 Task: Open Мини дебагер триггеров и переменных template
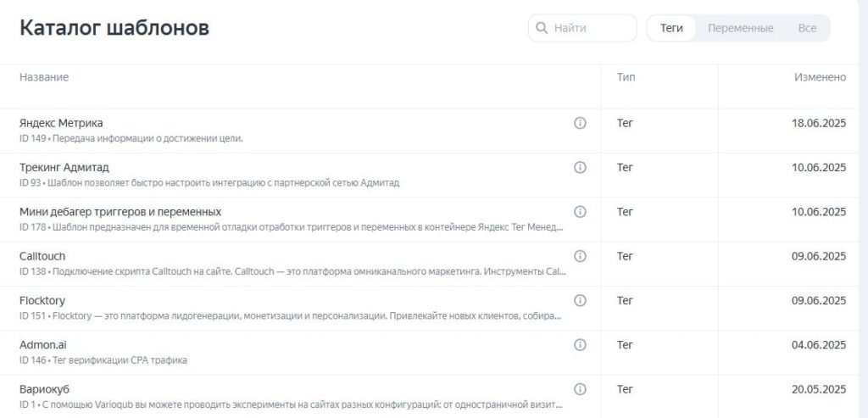[x=120, y=211]
